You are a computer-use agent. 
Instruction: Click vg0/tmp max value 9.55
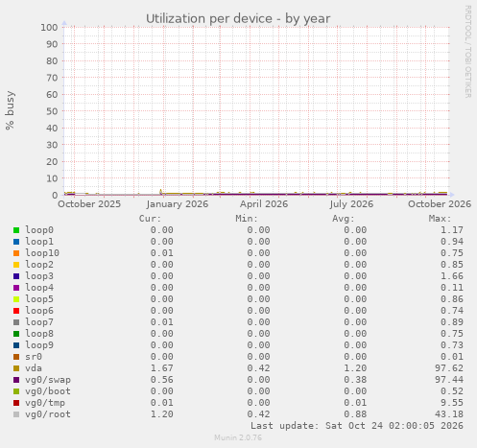[452, 403]
